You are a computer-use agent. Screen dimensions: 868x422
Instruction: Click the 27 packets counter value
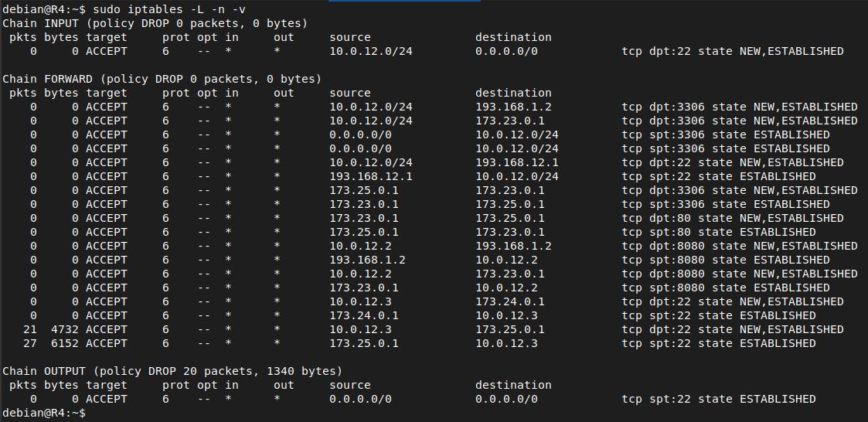30,343
